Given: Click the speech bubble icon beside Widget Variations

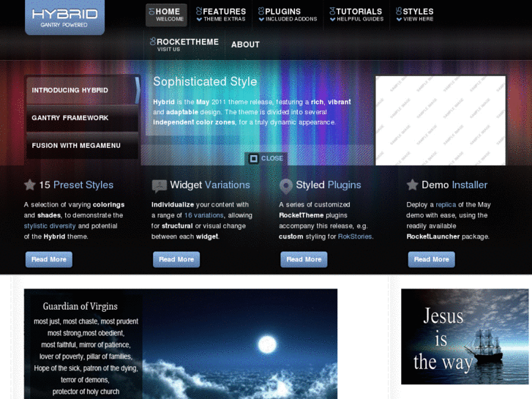Looking at the screenshot, I should click(x=159, y=186).
